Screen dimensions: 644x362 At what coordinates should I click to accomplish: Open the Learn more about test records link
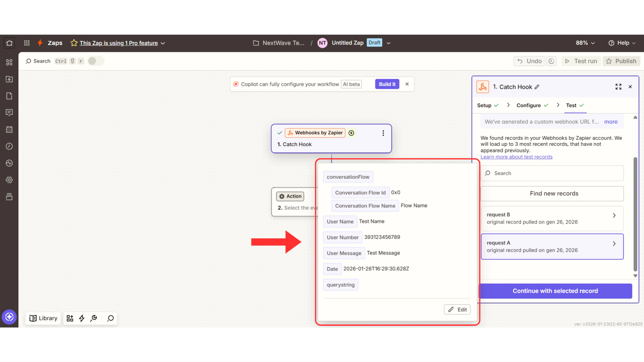517,157
